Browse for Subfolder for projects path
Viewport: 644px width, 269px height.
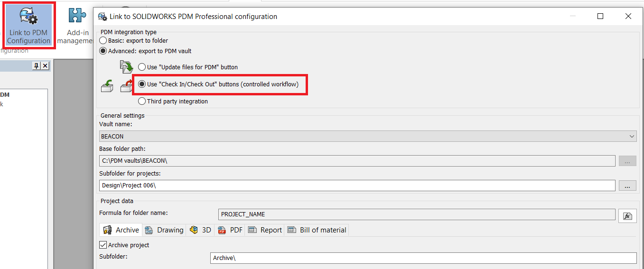627,186
